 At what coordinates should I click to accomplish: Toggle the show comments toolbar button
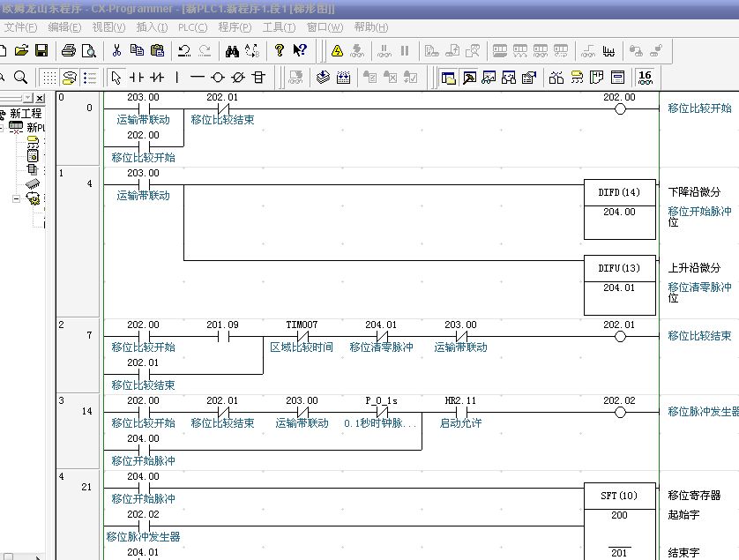pyautogui.click(x=69, y=78)
